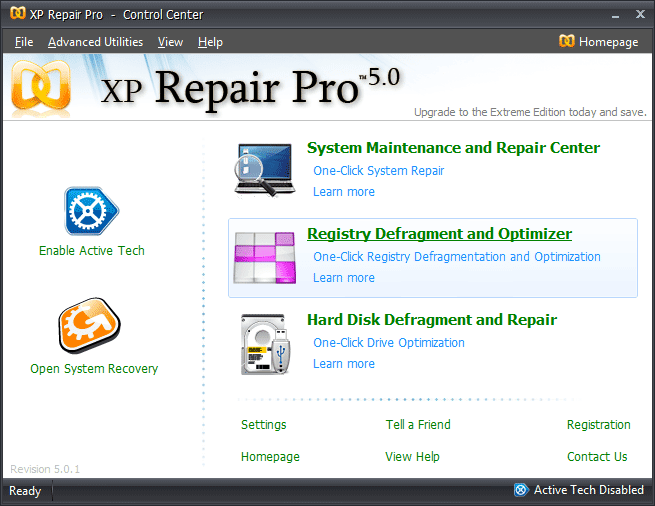Open the Advanced Utilities menu

point(95,42)
